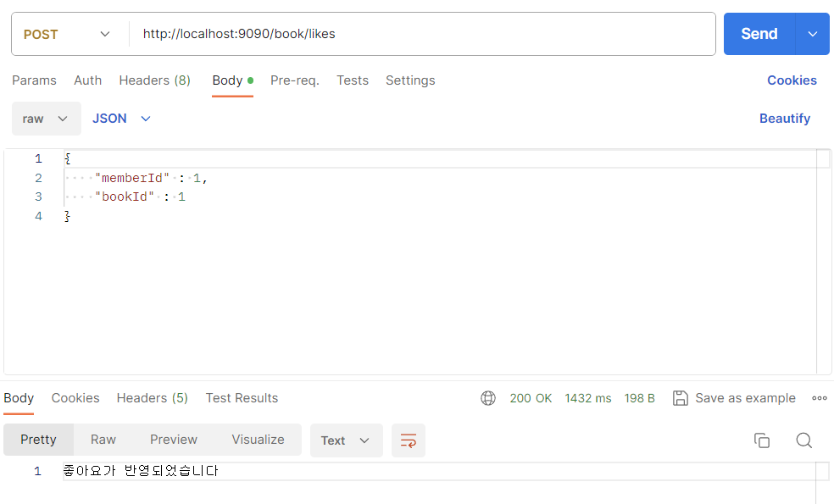Click the Send request button
834x504 pixels.
(x=759, y=34)
